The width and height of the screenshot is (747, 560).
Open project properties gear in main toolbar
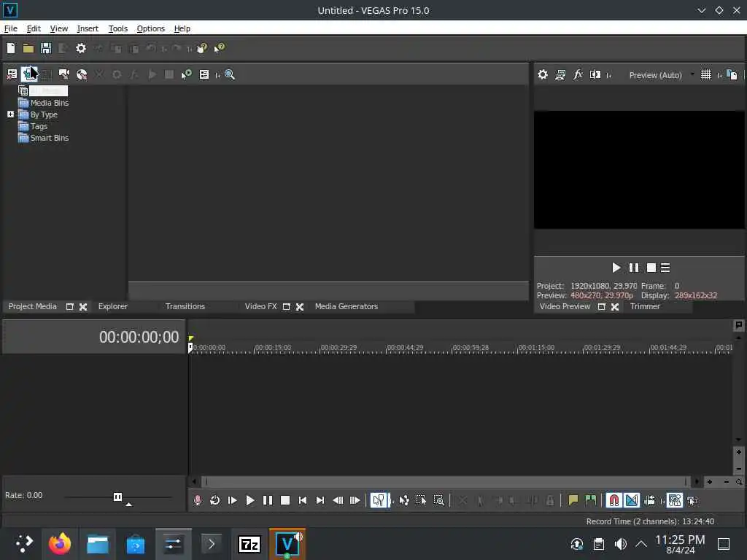[81, 48]
